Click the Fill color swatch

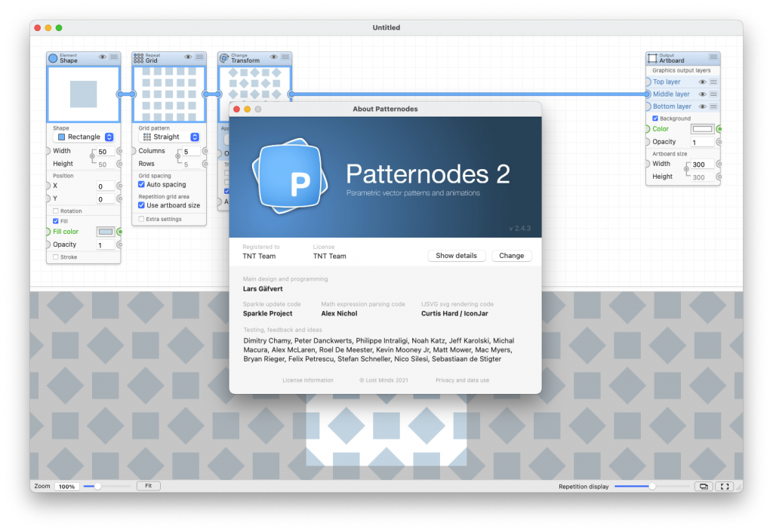tap(106, 232)
